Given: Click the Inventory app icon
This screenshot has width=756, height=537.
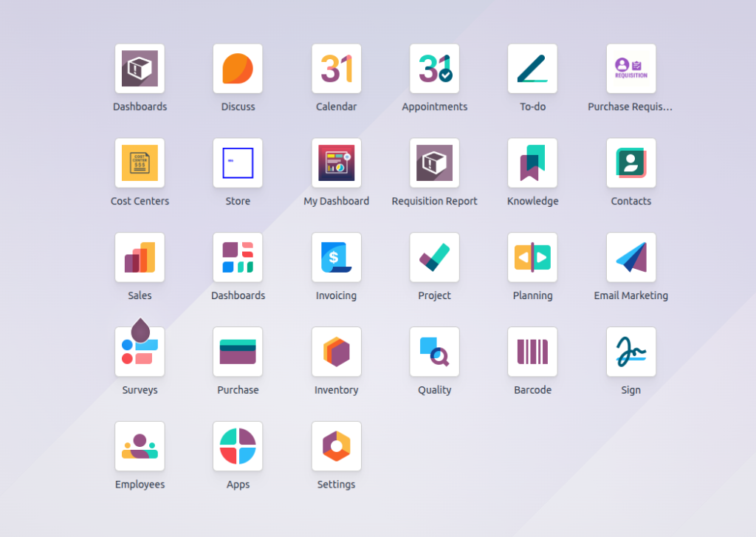Looking at the screenshot, I should point(336,352).
